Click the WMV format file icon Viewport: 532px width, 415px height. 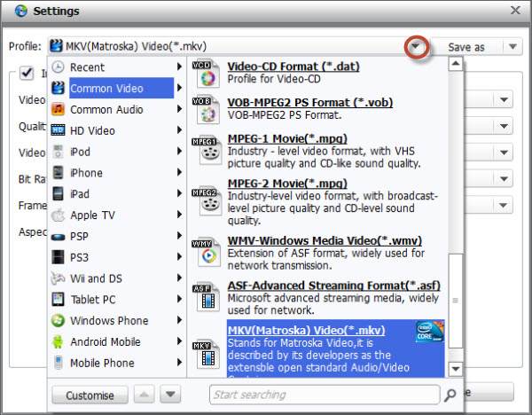coord(207,253)
